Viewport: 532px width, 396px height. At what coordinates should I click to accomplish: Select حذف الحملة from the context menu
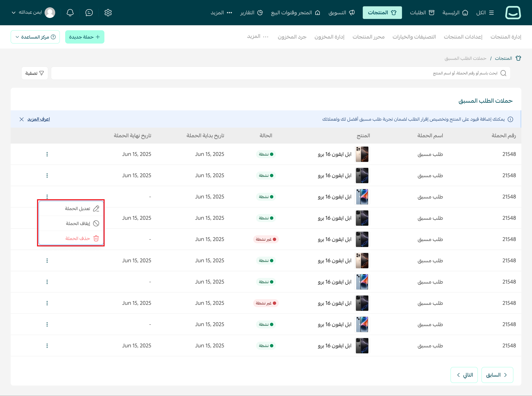77,238
